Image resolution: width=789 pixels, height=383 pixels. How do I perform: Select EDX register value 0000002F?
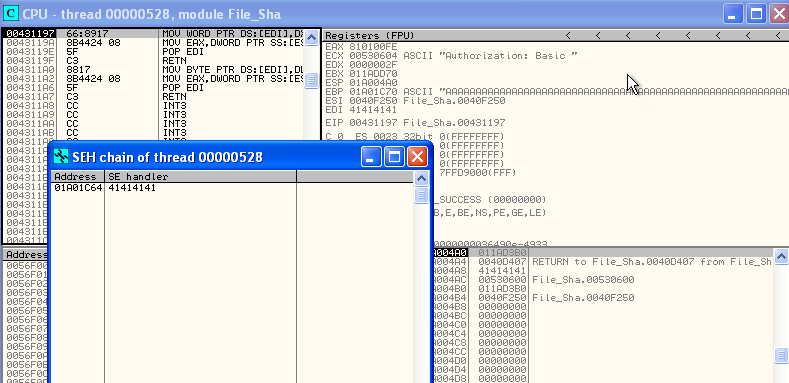click(373, 65)
